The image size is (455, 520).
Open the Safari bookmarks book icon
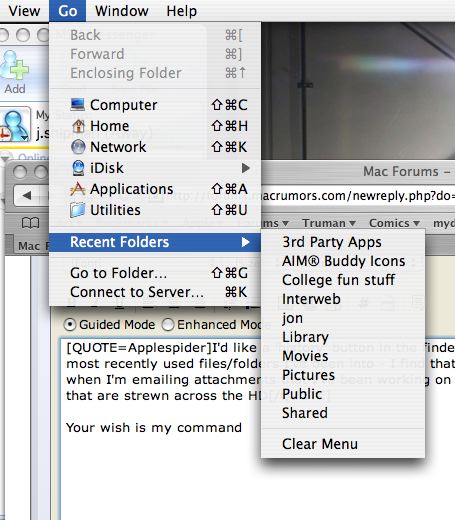(x=30, y=223)
